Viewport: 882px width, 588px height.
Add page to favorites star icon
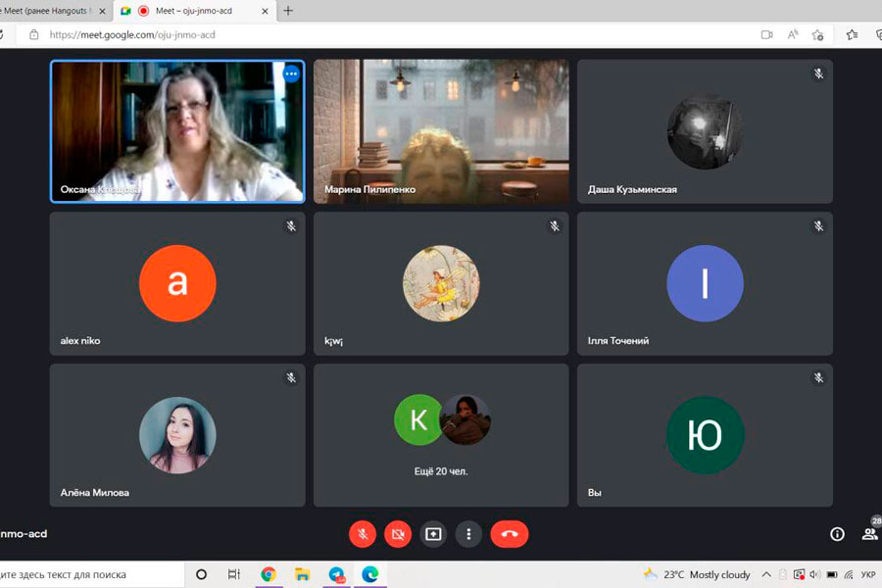(x=818, y=35)
